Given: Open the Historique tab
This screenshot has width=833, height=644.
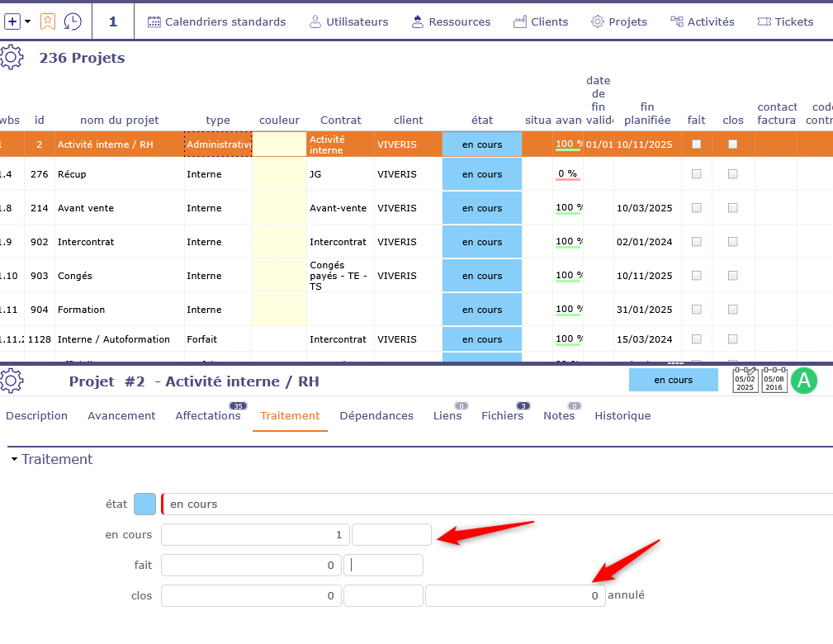Looking at the screenshot, I should point(622,416).
